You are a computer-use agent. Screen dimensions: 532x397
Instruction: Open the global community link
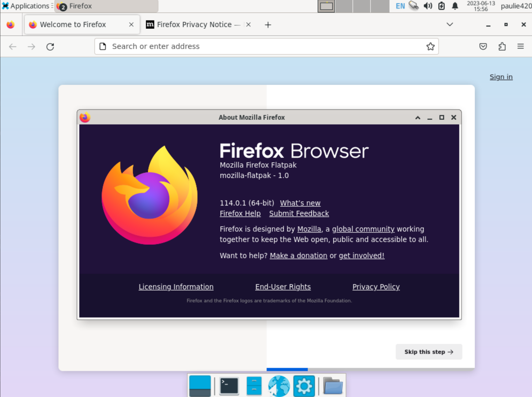point(363,229)
